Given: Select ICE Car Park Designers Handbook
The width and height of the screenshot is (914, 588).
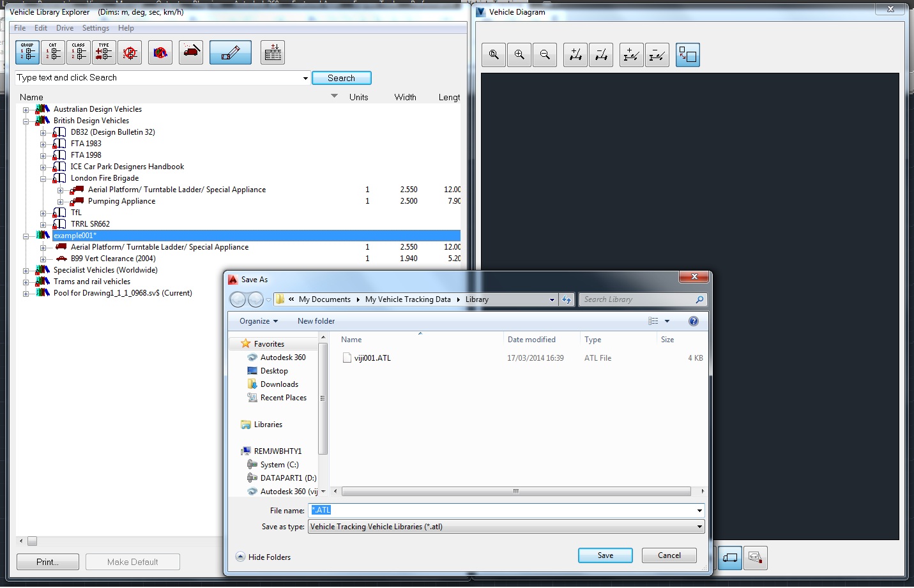Looking at the screenshot, I should (127, 167).
